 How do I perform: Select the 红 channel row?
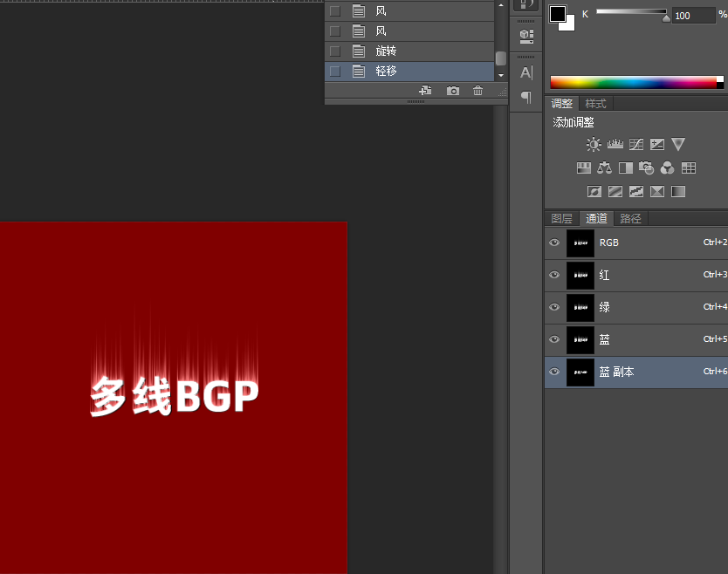coord(636,275)
